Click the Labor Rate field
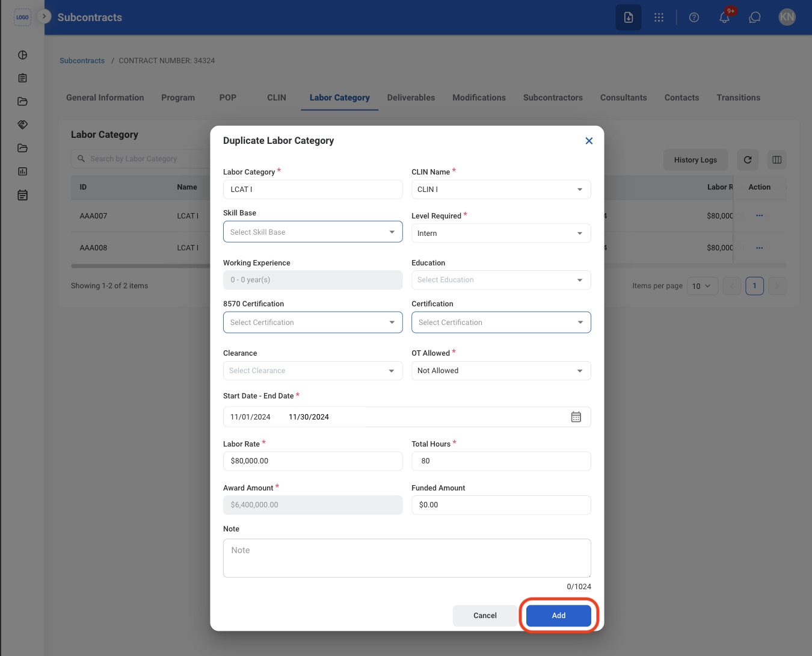 [313, 461]
